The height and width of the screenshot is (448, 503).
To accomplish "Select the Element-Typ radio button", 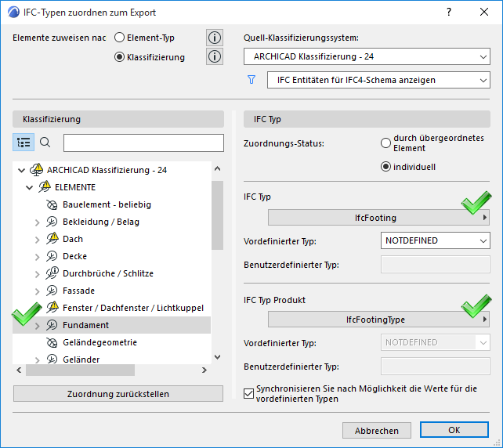I will click(120, 38).
